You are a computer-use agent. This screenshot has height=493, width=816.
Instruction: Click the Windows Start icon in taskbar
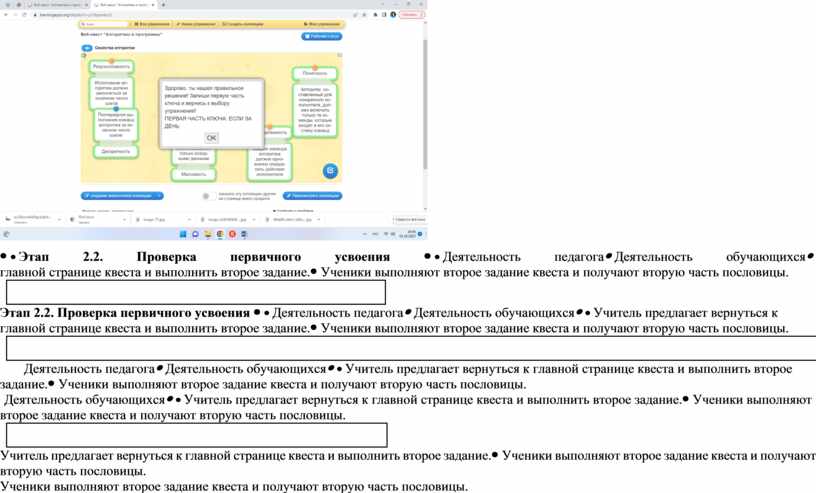(x=183, y=234)
